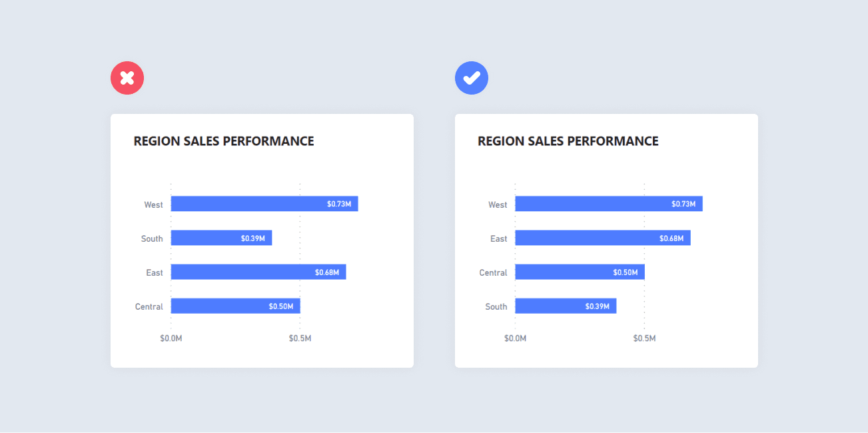Click the $0.0M axis tick in the sorted chart
The image size is (868, 433).
click(x=516, y=338)
